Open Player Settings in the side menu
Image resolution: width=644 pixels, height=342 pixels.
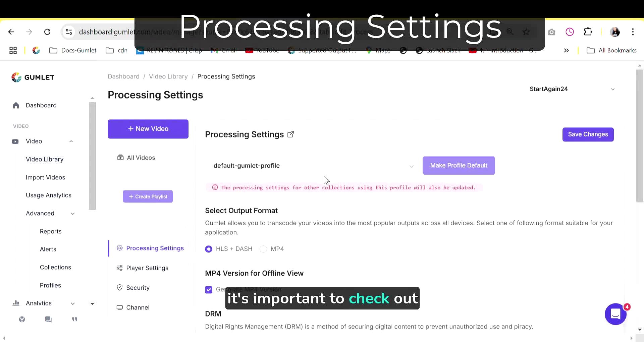coord(147,268)
